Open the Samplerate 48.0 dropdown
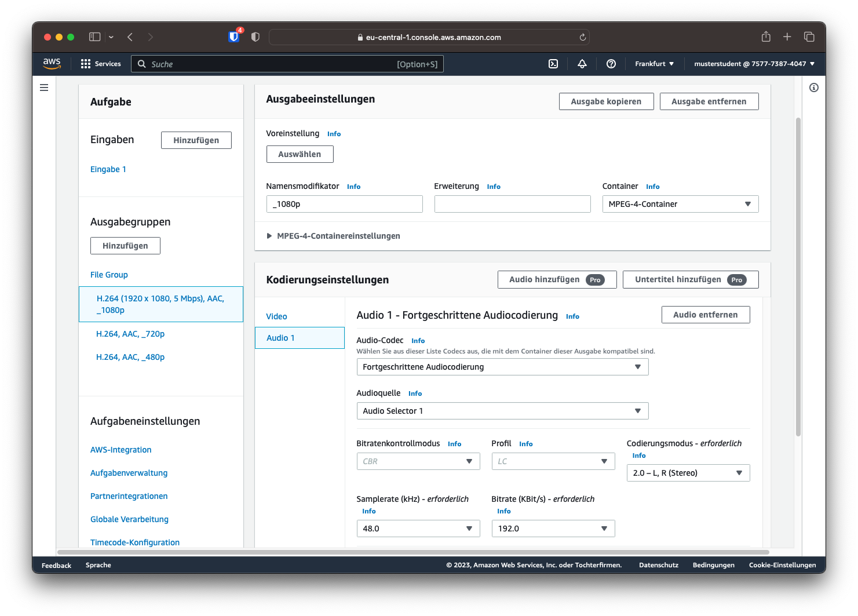858x616 pixels. coord(418,528)
